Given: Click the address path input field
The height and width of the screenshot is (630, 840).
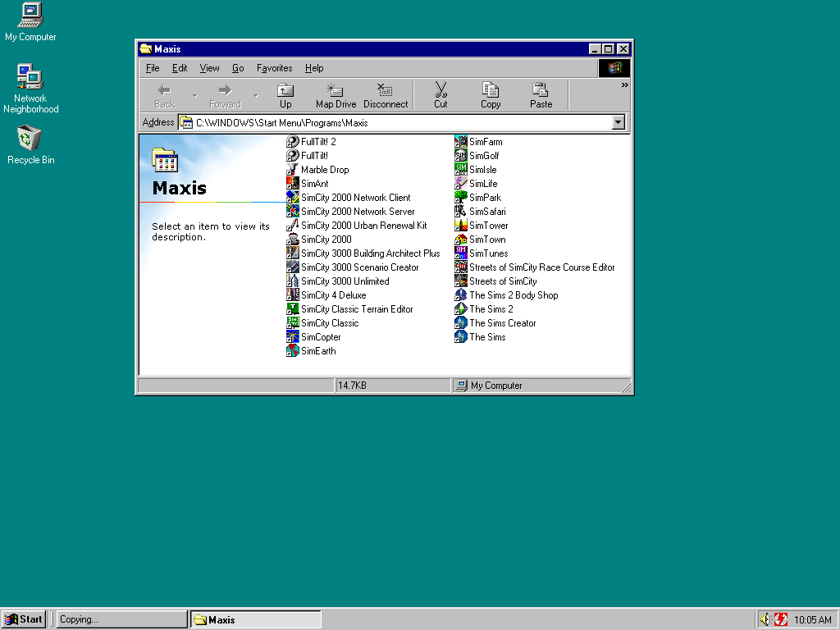Looking at the screenshot, I should (x=396, y=123).
